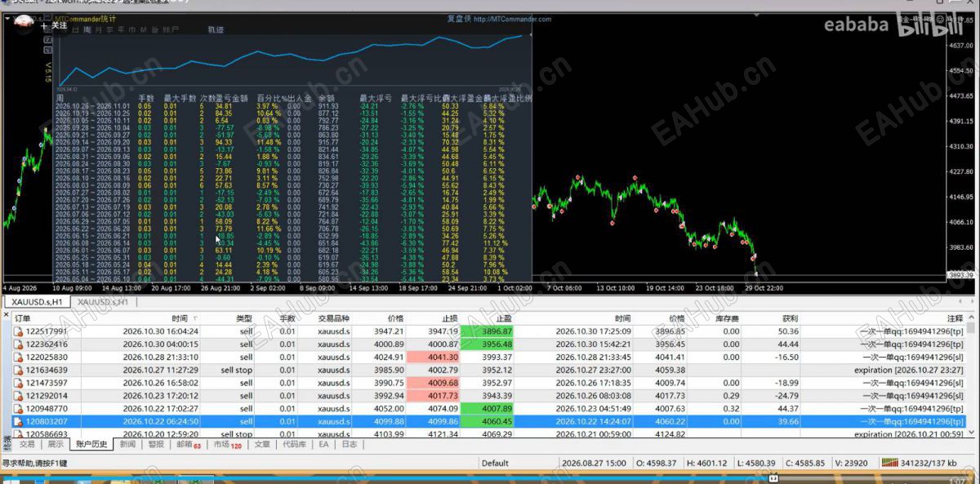Select 账户 in the MTCommander stats panel
Viewport: 980px width, 484px height.
tap(171, 29)
